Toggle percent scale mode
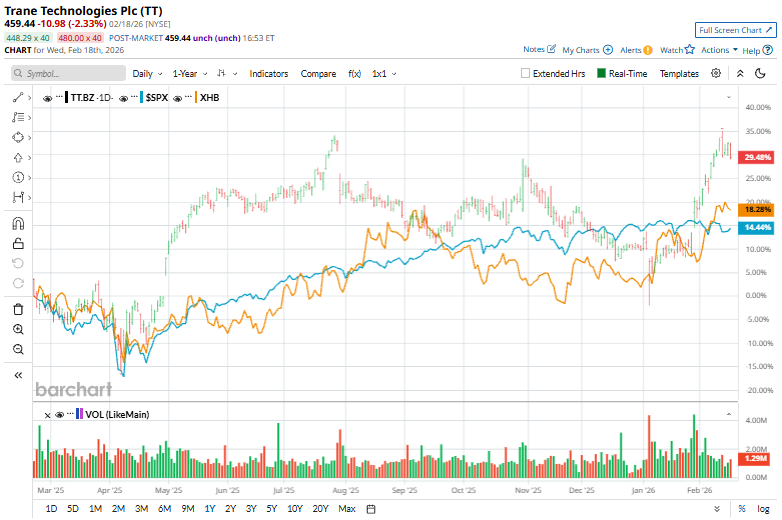Screen dimensions: 782x520 [x=742, y=509]
